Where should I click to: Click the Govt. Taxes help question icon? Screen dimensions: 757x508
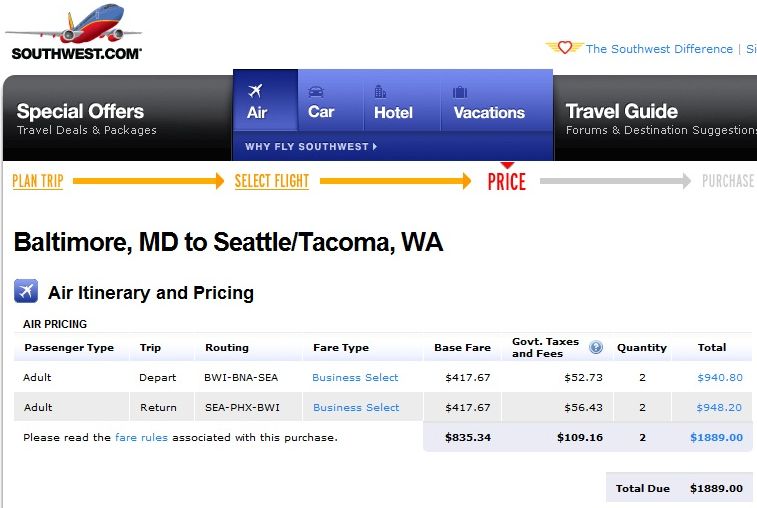click(x=596, y=347)
